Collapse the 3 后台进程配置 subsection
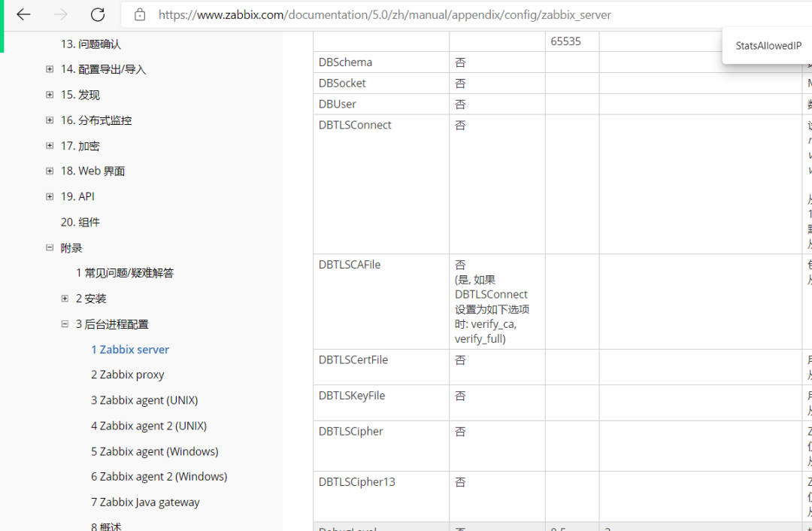Image resolution: width=812 pixels, height=531 pixels. (x=65, y=324)
